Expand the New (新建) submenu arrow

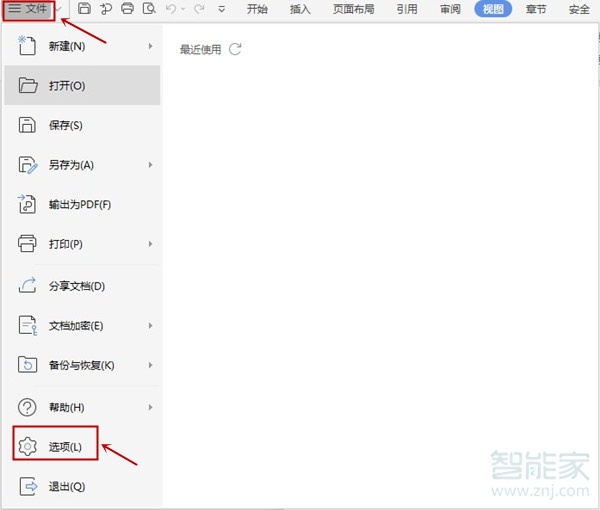click(x=150, y=46)
